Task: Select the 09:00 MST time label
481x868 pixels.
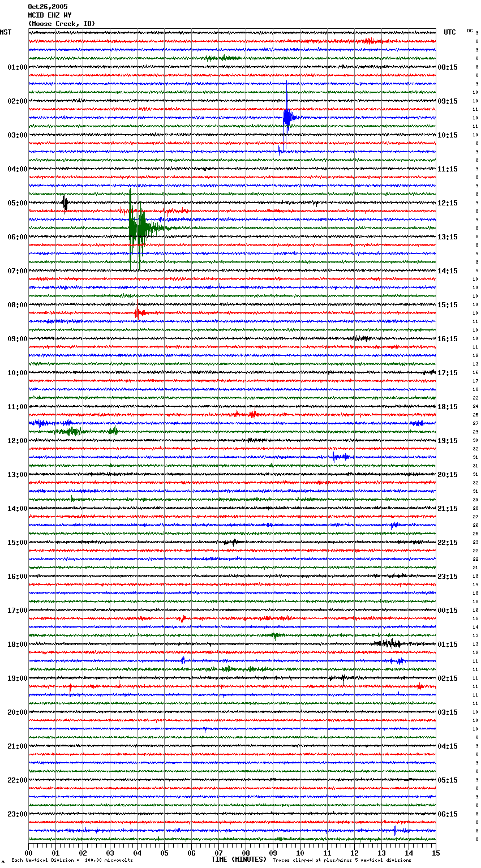Action: (x=17, y=339)
